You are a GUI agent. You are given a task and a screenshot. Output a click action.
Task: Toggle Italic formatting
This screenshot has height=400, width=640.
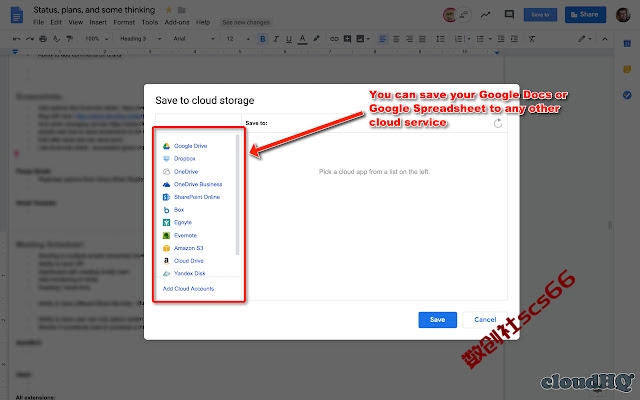click(x=276, y=39)
